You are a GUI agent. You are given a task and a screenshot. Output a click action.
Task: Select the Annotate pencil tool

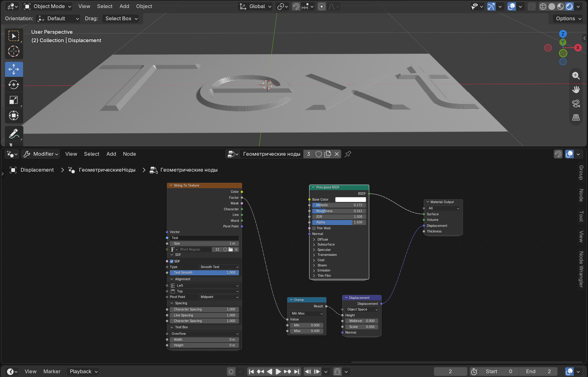pos(14,134)
